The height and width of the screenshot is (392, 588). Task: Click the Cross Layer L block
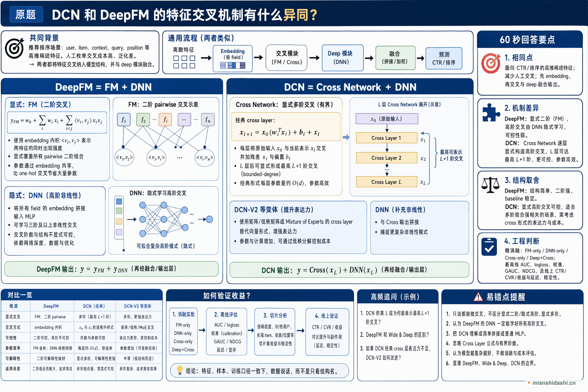coord(386,182)
